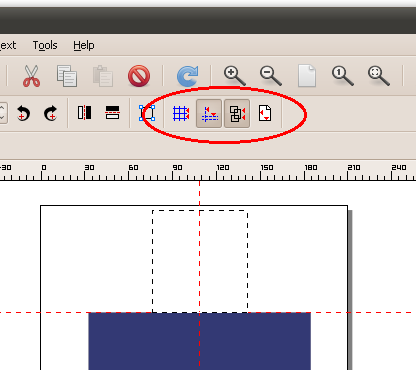The height and width of the screenshot is (370, 416).
Task: Click the ruler label 210
Action: (x=354, y=167)
